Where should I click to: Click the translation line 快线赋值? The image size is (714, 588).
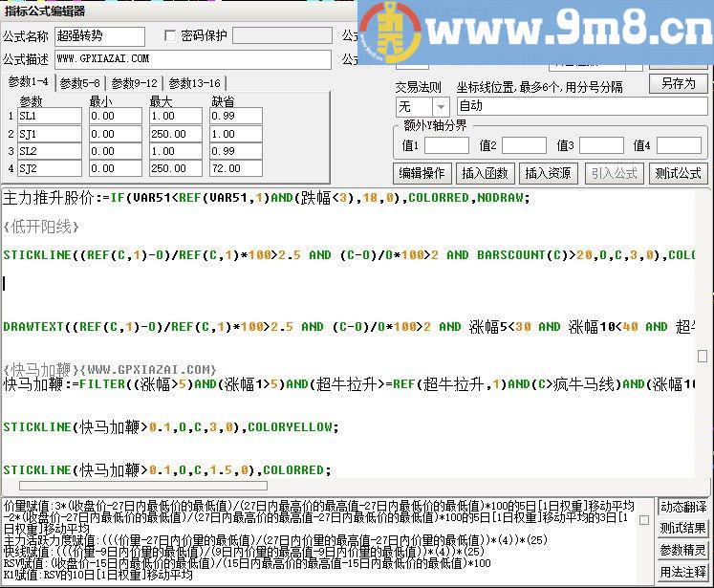244,552
